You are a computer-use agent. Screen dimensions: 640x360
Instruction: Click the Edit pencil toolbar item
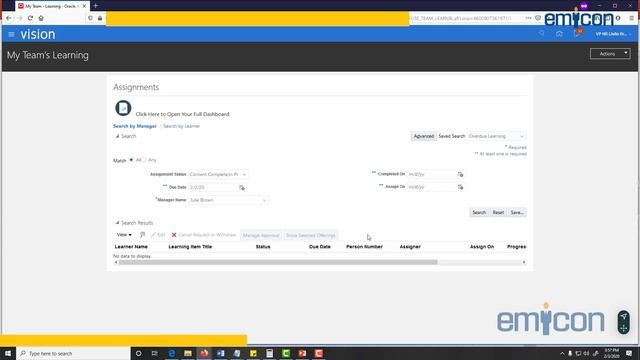(158, 235)
